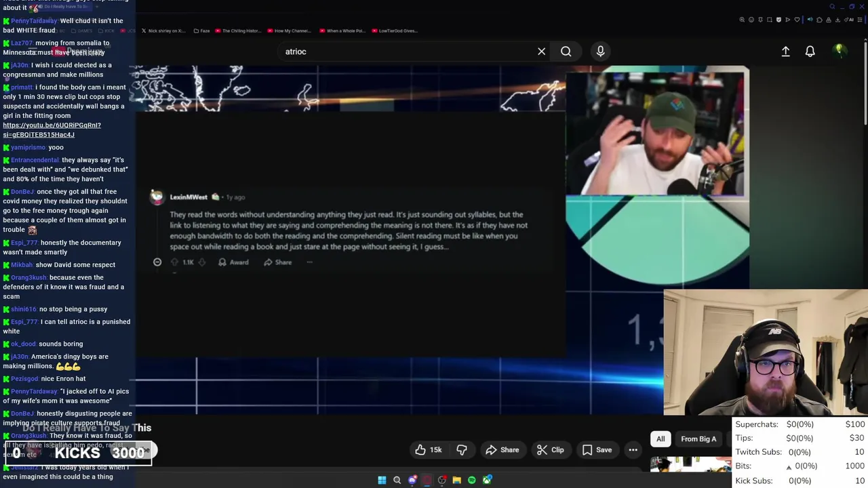Open the browser menu hamburger icon
Viewport: 868px width, 488px height.
point(860,20)
